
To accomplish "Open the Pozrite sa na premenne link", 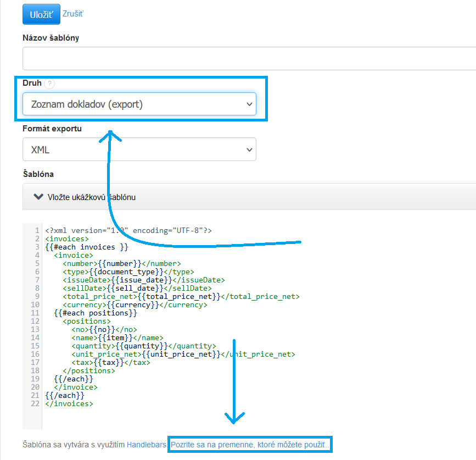I will pos(250,445).
